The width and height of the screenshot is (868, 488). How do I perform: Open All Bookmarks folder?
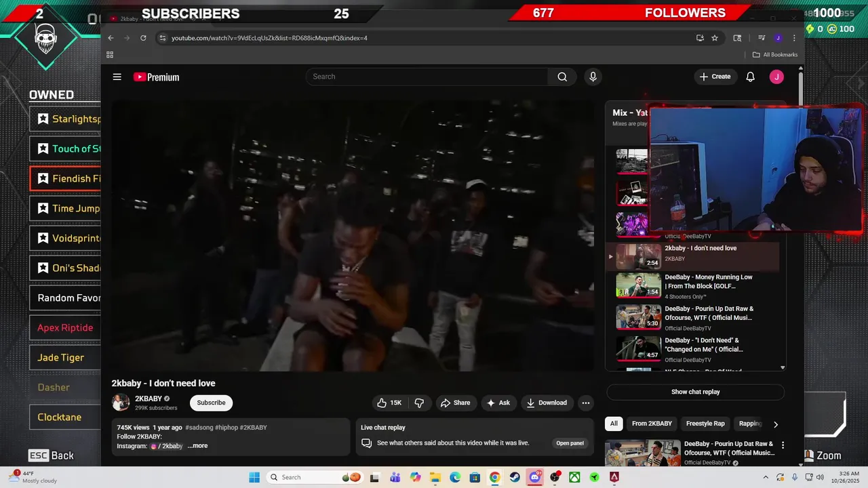click(x=774, y=55)
